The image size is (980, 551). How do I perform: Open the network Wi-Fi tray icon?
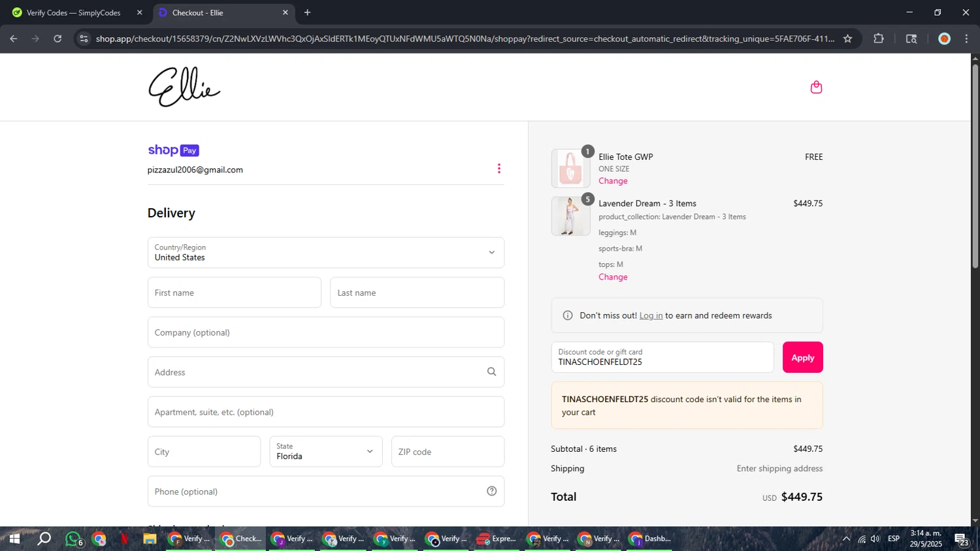click(862, 539)
